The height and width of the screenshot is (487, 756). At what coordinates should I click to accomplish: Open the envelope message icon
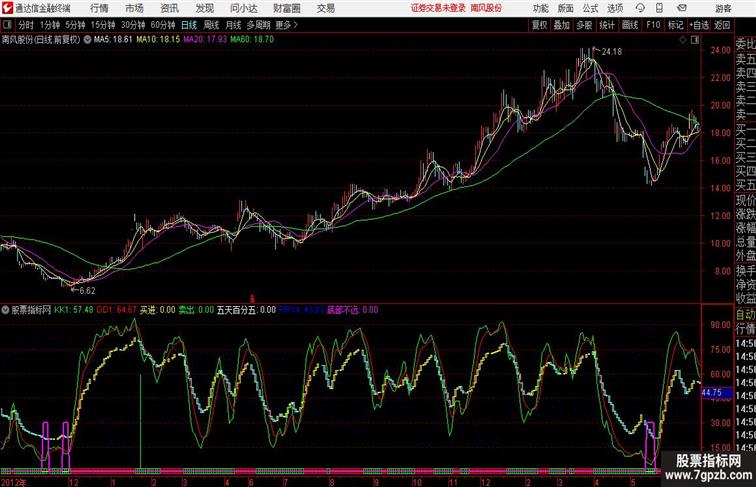682,8
